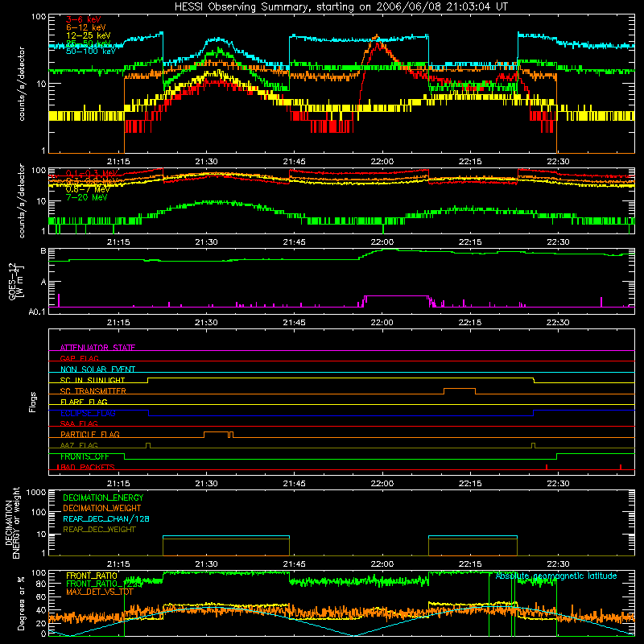Click the DECIMATION_ENERGY legend label

tap(103, 497)
